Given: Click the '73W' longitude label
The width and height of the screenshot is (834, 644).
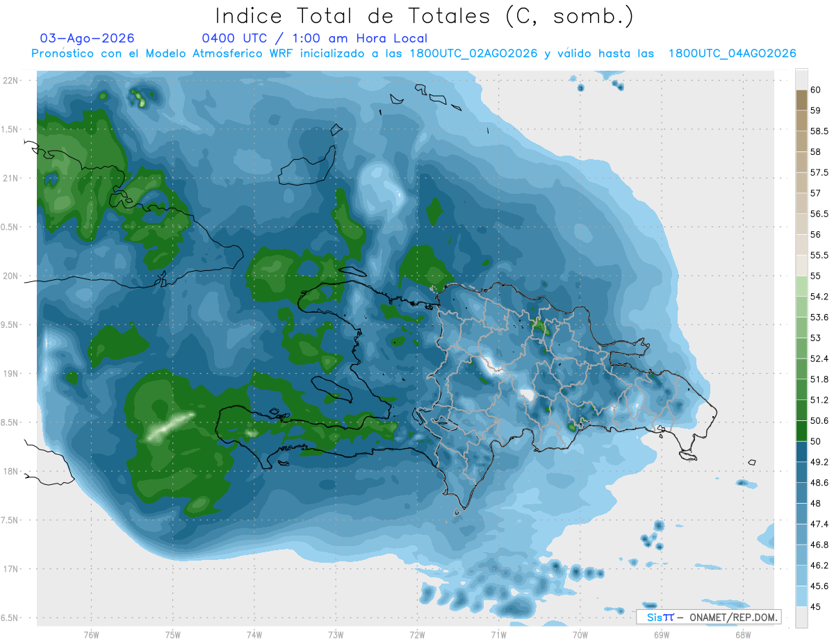Looking at the screenshot, I should tap(336, 635).
